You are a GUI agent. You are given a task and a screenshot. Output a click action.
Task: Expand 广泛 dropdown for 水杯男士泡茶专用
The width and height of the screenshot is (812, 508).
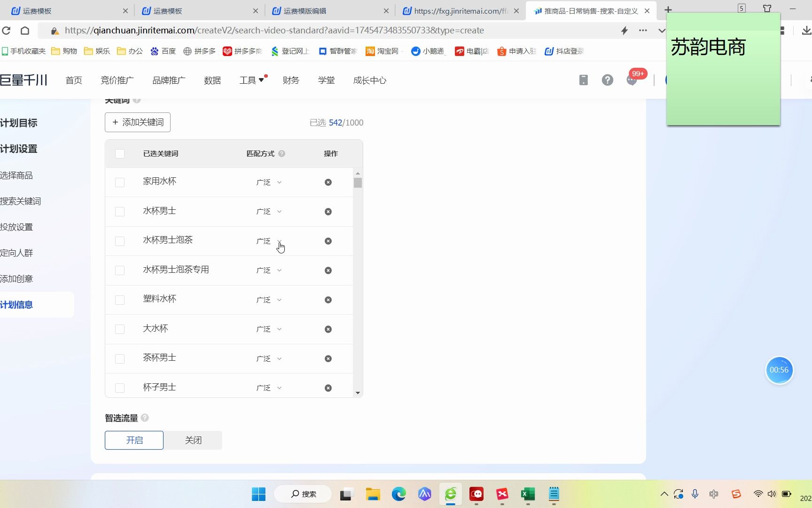pyautogui.click(x=269, y=270)
